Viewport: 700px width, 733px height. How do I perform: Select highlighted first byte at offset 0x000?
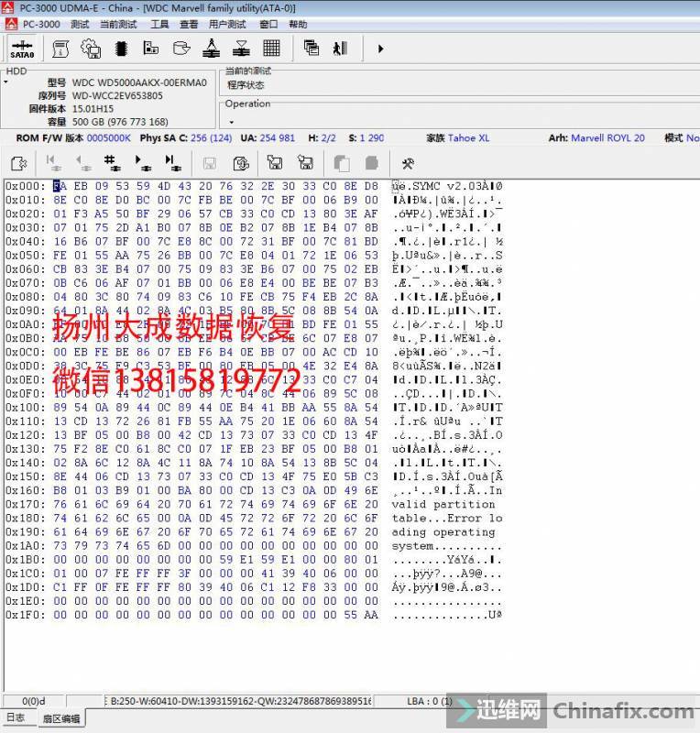click(x=60, y=186)
